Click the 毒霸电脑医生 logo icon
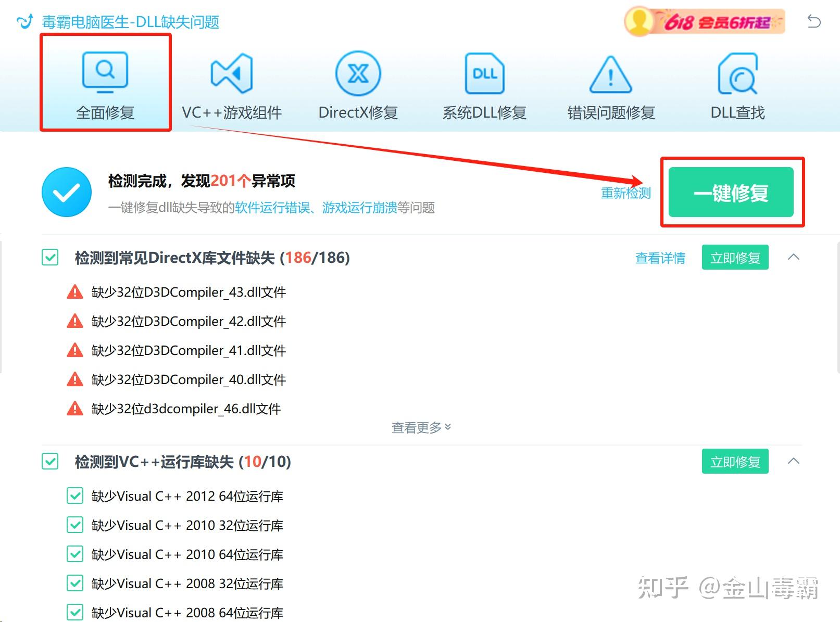840x622 pixels. [x=23, y=21]
